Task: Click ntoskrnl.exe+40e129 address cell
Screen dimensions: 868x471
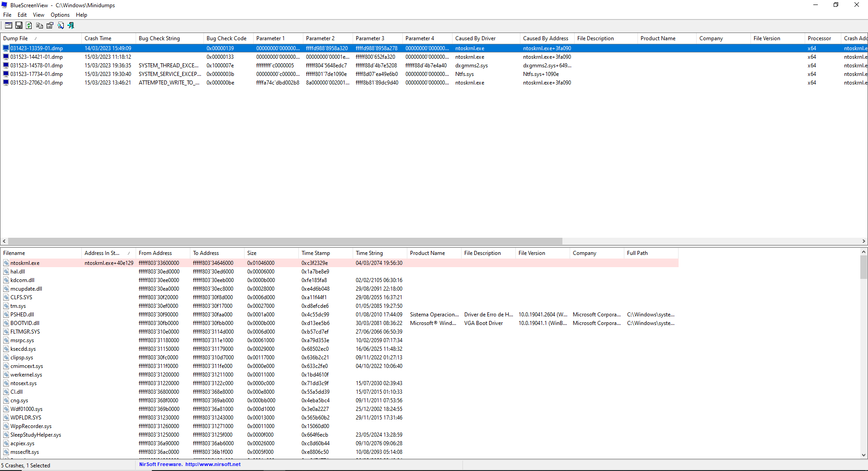Action: click(x=109, y=263)
